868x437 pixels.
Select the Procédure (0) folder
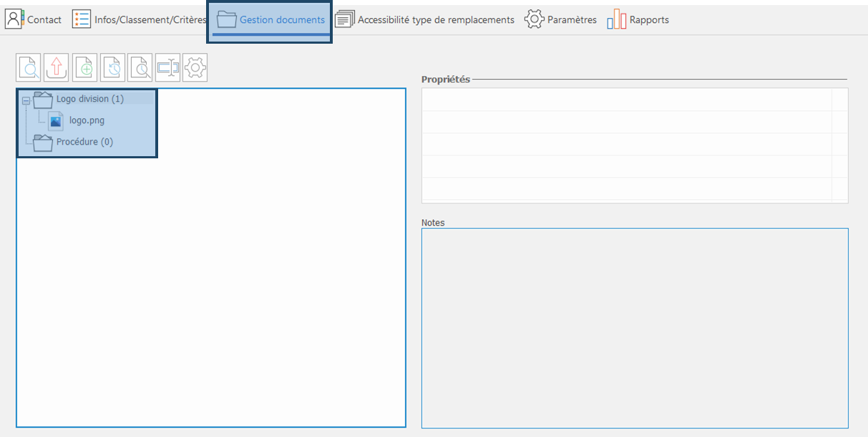point(84,142)
